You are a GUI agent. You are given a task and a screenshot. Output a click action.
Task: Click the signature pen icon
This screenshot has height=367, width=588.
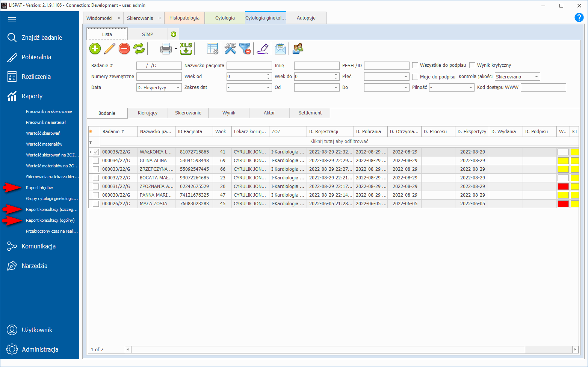point(263,48)
